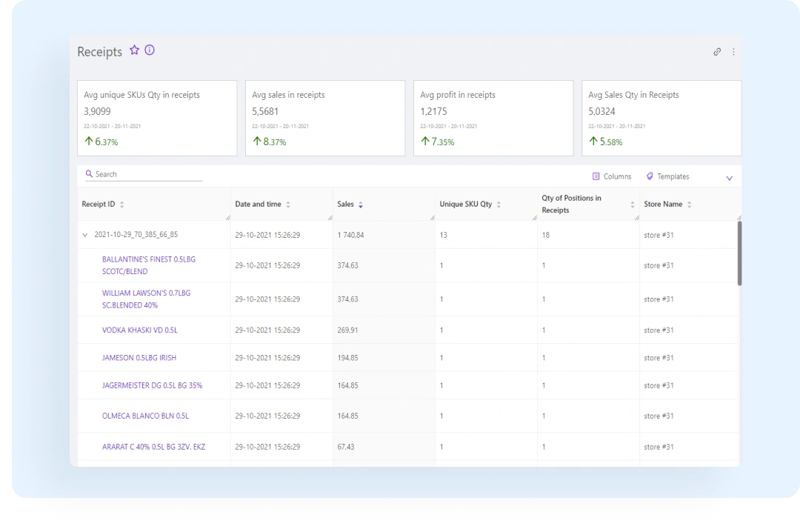Open the three-dot overflow menu top right

point(733,51)
